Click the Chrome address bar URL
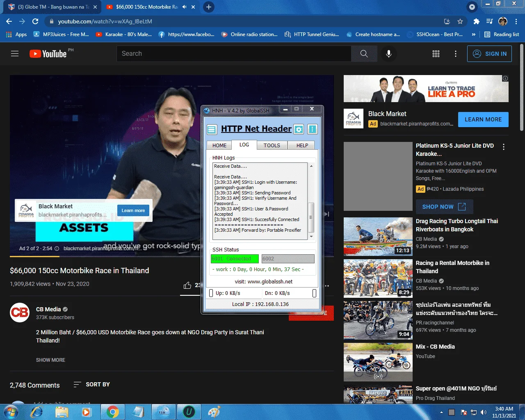The height and width of the screenshot is (420, 525). point(105,21)
